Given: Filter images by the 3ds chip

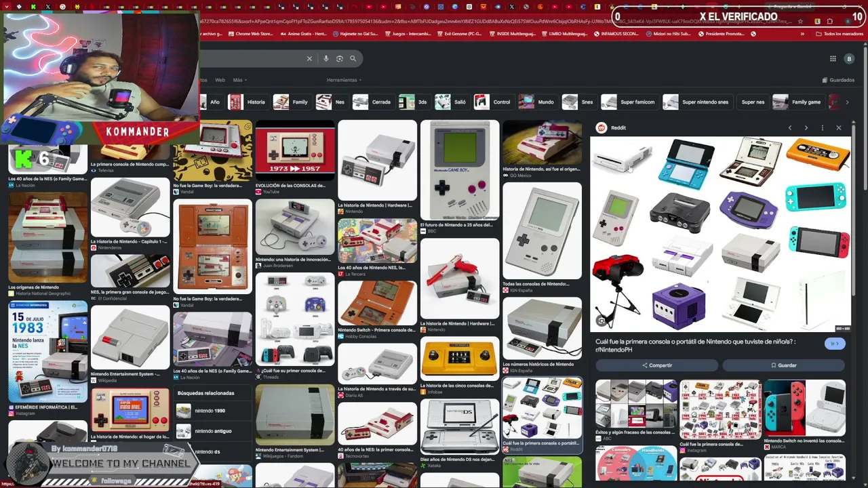Looking at the screenshot, I should (x=414, y=102).
